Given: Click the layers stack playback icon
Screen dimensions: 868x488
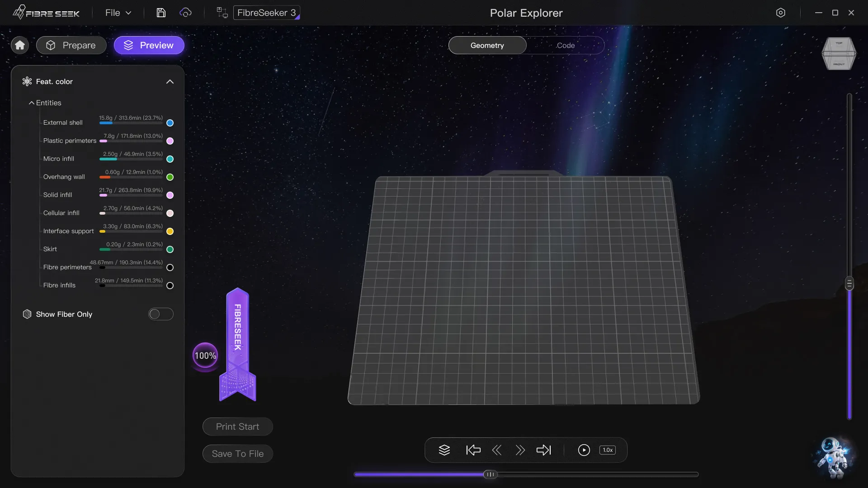Looking at the screenshot, I should [444, 450].
